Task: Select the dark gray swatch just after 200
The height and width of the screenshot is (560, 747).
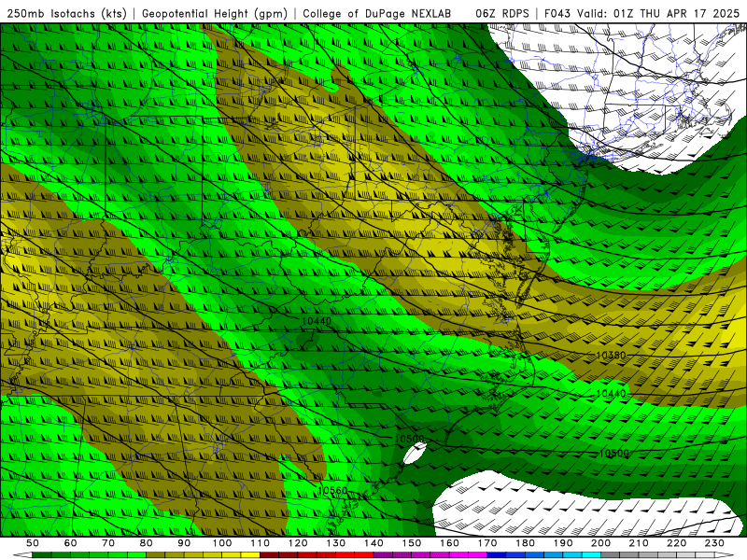Action: [x=611, y=555]
